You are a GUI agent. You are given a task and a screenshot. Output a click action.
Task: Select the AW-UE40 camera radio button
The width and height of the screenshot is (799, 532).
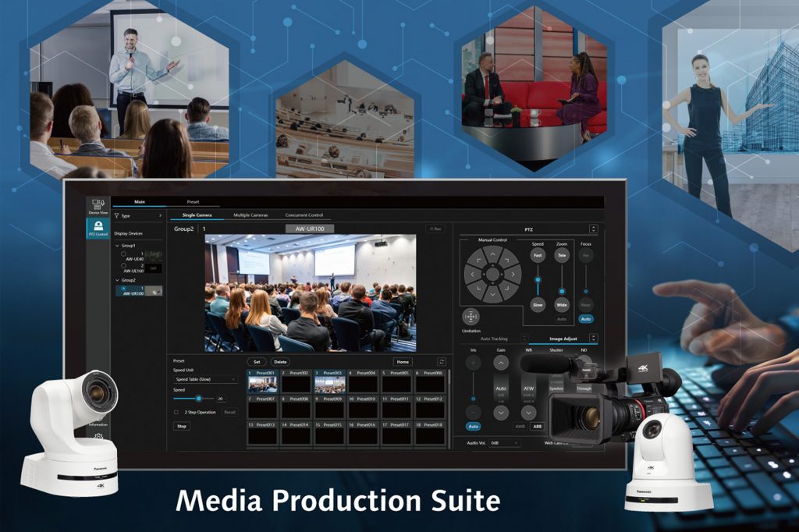[x=123, y=254]
